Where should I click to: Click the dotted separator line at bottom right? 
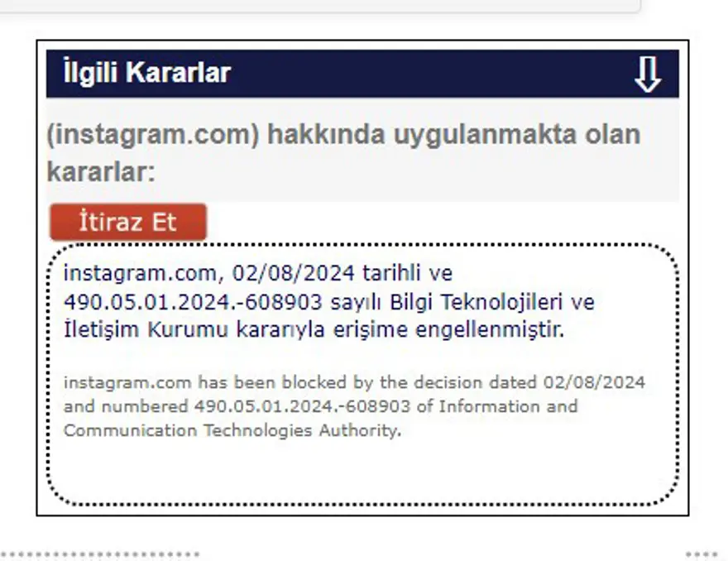[702, 554]
